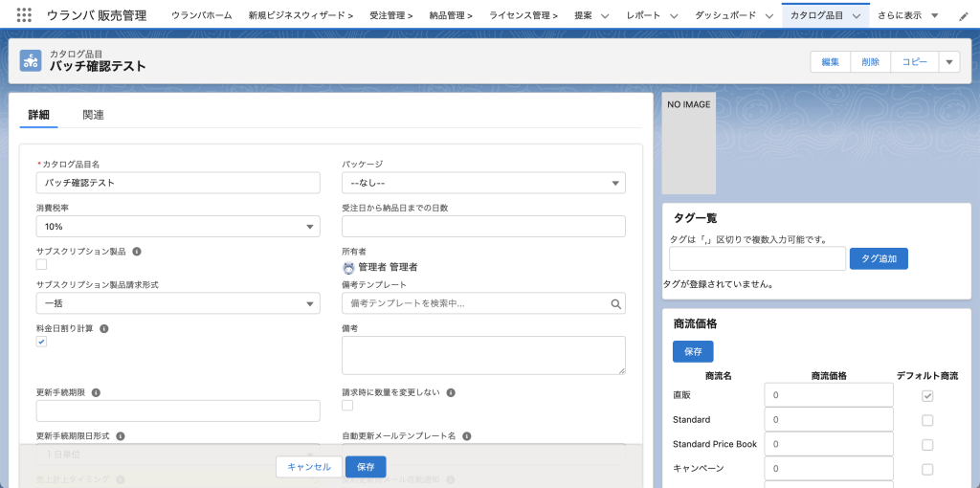Screen dimensions: 980x488
Task: Open 納品管理 tab
Action: [x=451, y=15]
